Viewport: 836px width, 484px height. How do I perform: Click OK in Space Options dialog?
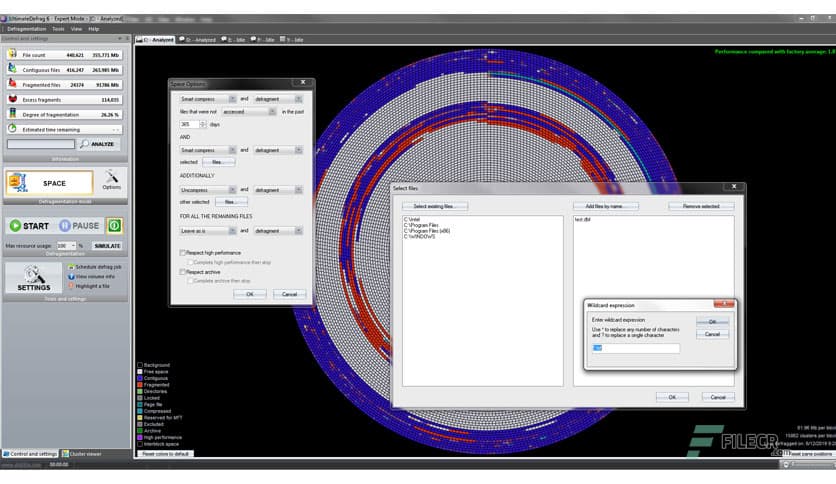250,294
